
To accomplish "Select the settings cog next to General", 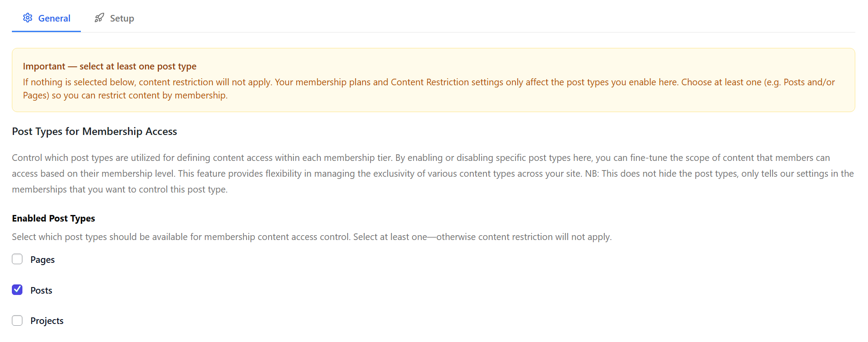I will click(28, 18).
